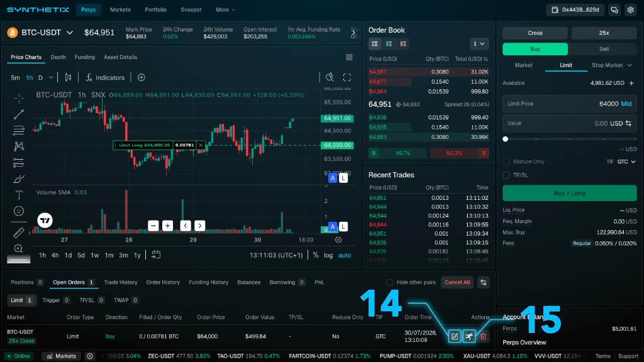The image size is (644, 362).
Task: Open the order table filter settings
Action: tap(484, 282)
